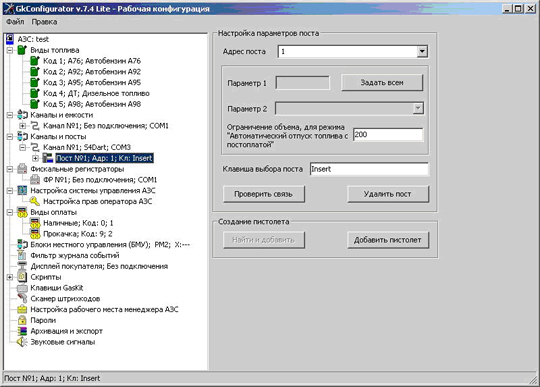Click the Удалить пост button
The width and height of the screenshot is (540, 387).
pyautogui.click(x=388, y=194)
